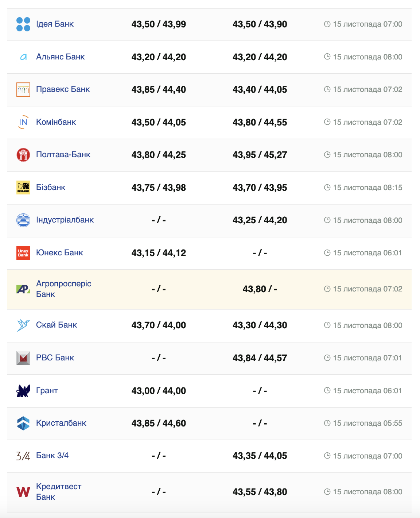Click the red Unex Bank logo
Viewport: 420px width, 518px height.
tap(23, 253)
